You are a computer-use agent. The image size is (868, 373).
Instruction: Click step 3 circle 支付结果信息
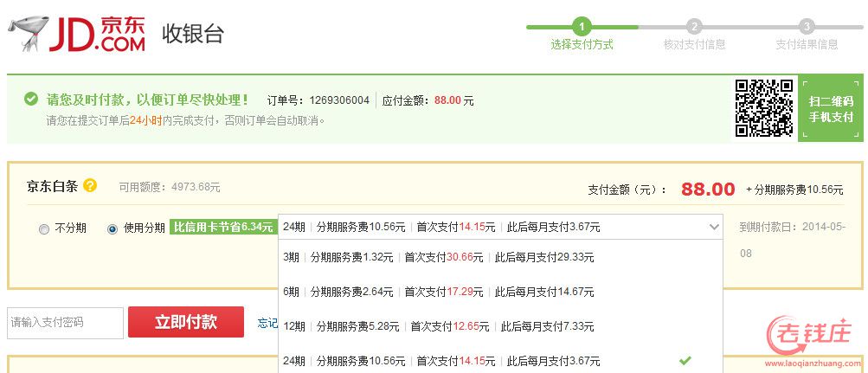click(807, 27)
